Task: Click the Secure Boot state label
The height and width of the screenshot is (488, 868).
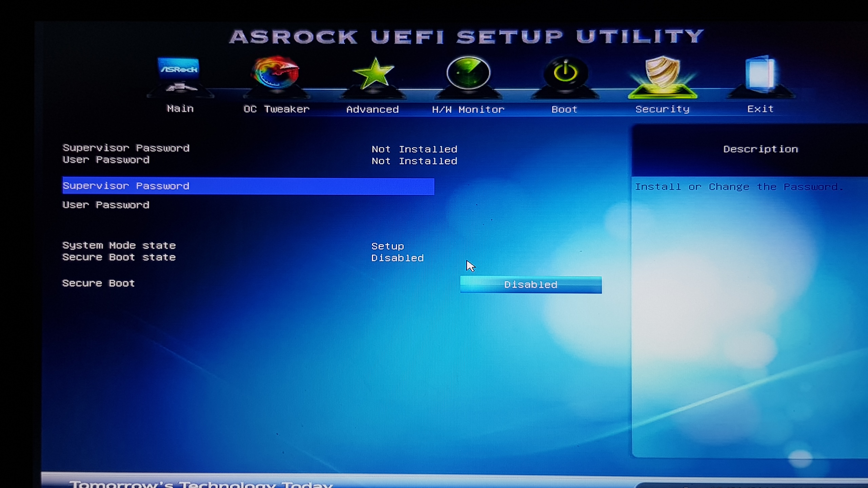Action: pyautogui.click(x=119, y=257)
